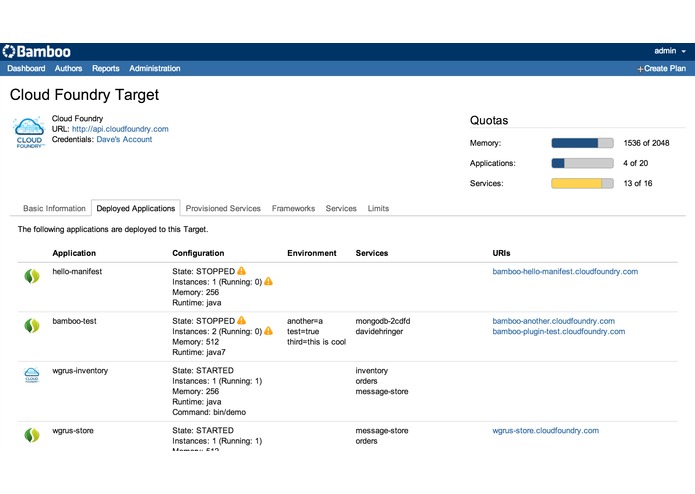Click the hello-manifest application name
Viewport: 695px width, 494px height.
pyautogui.click(x=77, y=271)
